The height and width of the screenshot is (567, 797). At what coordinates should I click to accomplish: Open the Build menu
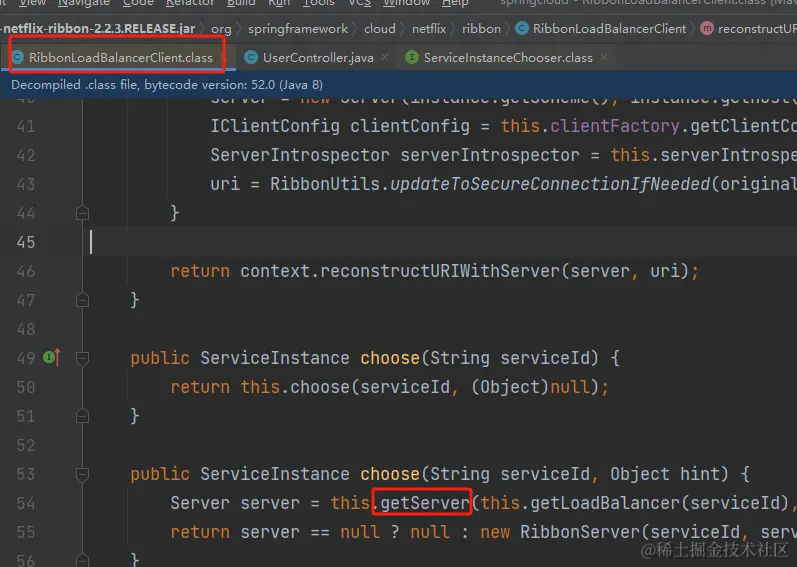(241, 3)
